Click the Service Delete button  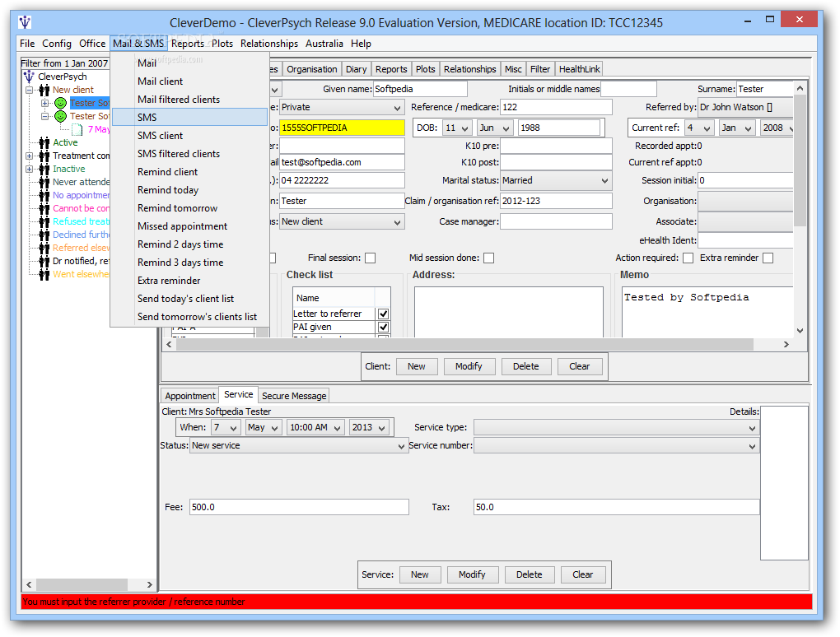click(530, 574)
